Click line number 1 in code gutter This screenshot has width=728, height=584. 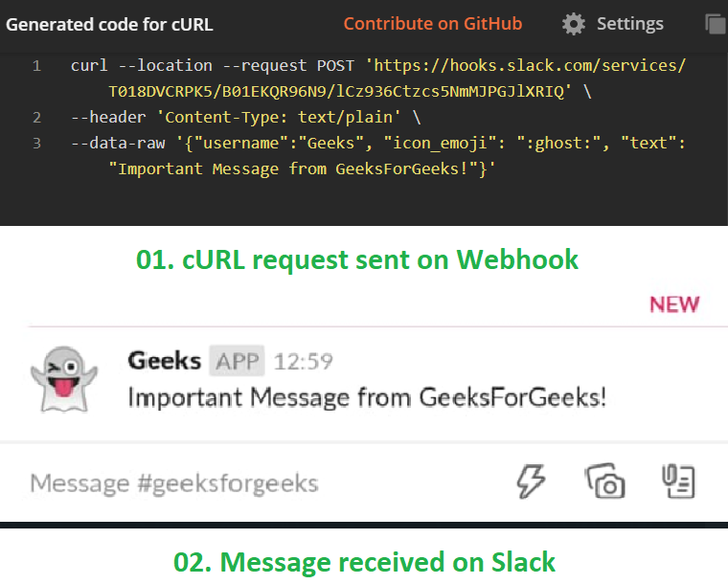point(36,66)
